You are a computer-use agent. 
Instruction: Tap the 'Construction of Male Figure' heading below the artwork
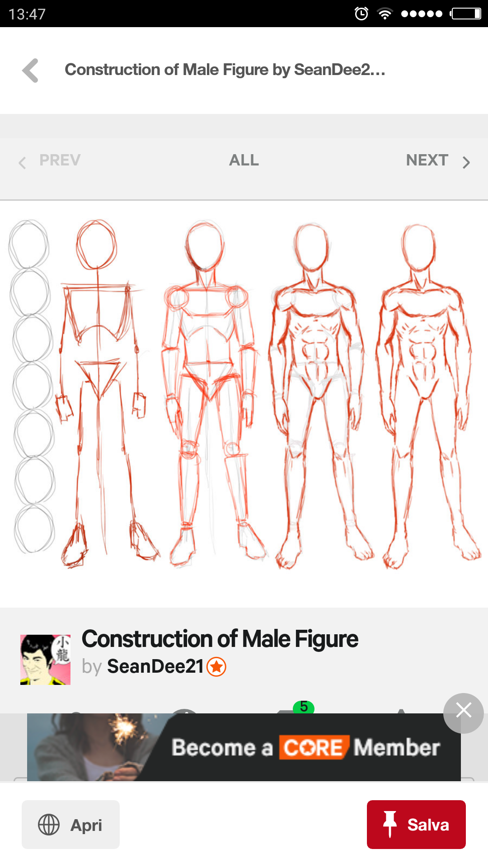[220, 639]
